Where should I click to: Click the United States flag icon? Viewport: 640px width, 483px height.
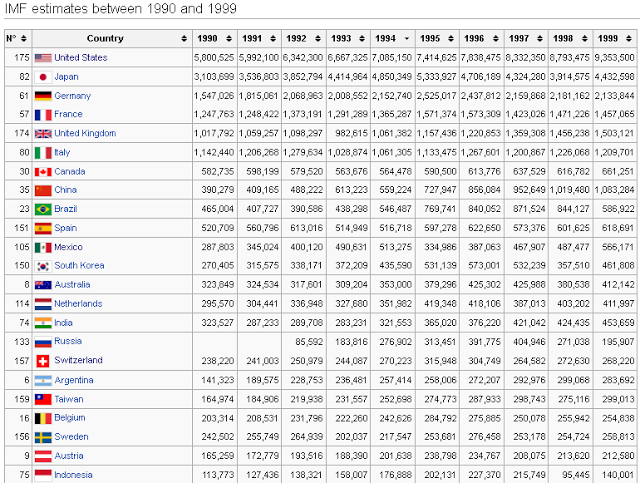[x=43, y=58]
